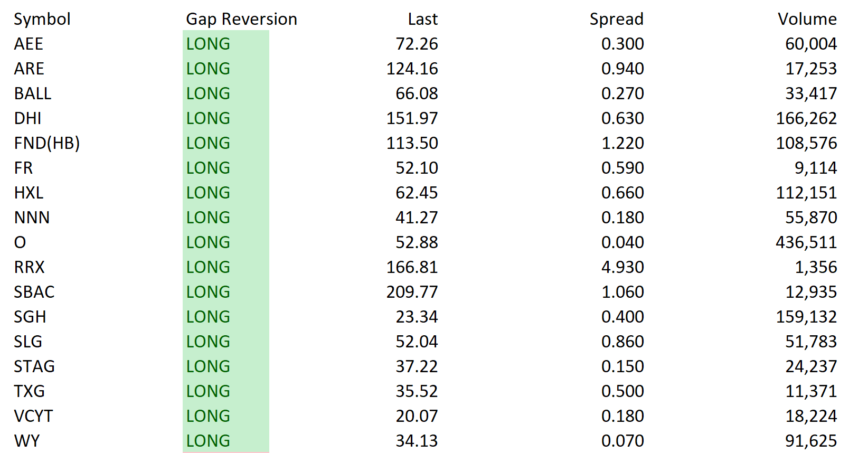
Task: Select the VCYT symbol cell
Action: click(33, 416)
